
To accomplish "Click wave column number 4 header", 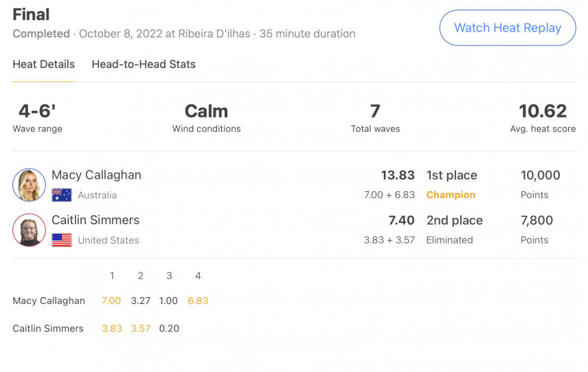I will point(198,276).
